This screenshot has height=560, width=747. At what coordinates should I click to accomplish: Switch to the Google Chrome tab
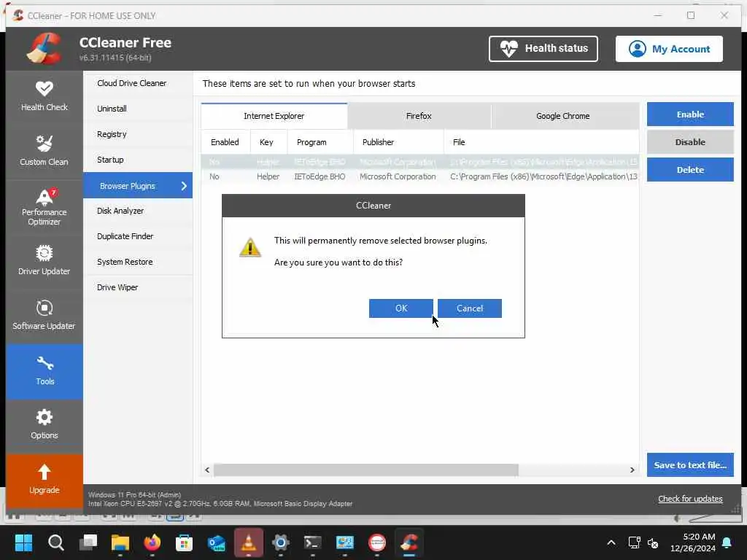(562, 116)
